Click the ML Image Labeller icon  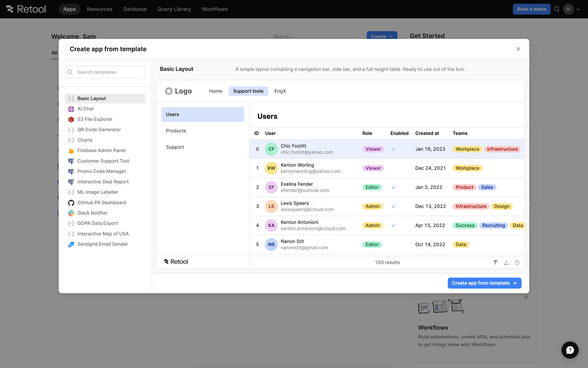click(x=71, y=192)
